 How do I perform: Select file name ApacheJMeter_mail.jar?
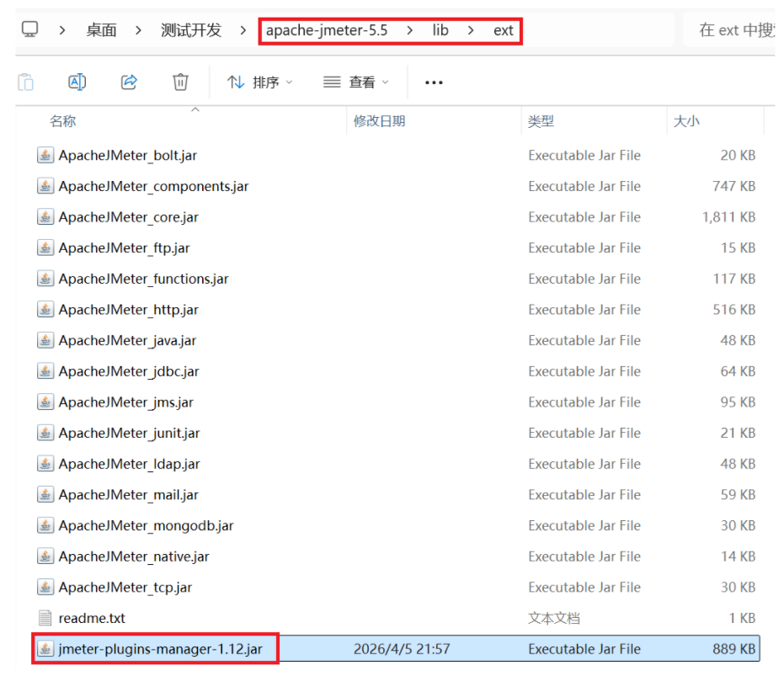(x=129, y=495)
